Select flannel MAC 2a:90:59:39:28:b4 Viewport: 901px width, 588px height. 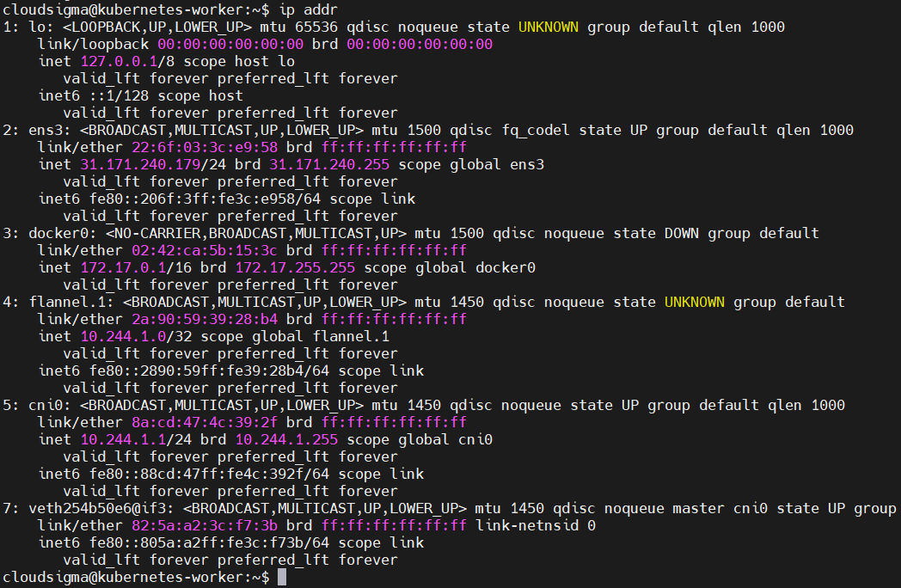point(205,320)
